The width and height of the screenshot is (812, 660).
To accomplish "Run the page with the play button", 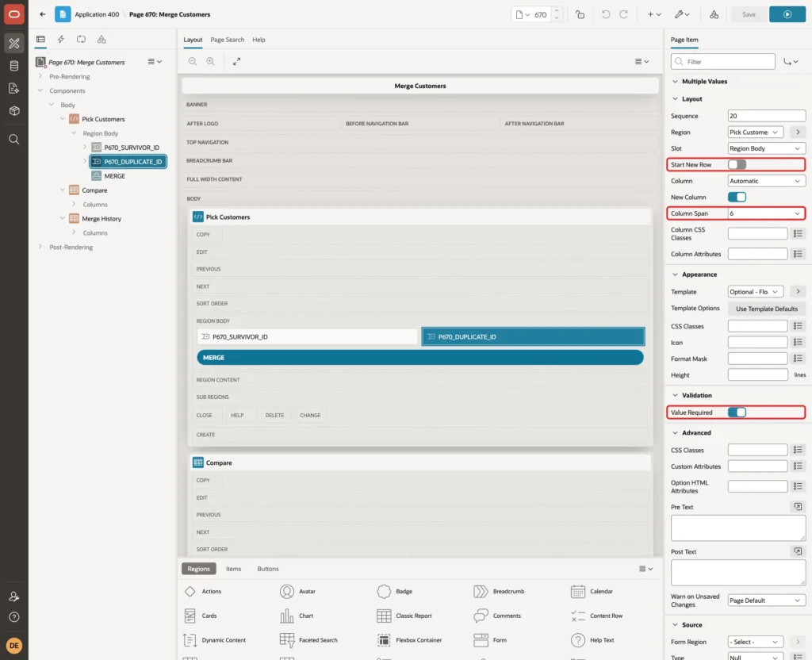I will point(787,14).
